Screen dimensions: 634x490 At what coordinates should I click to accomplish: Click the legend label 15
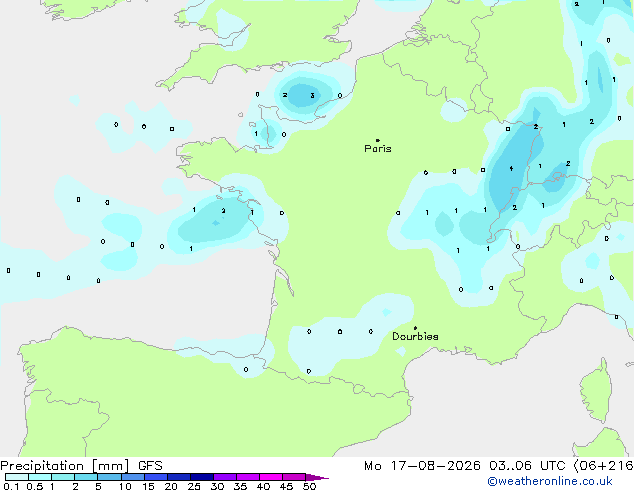pyautogui.click(x=148, y=486)
